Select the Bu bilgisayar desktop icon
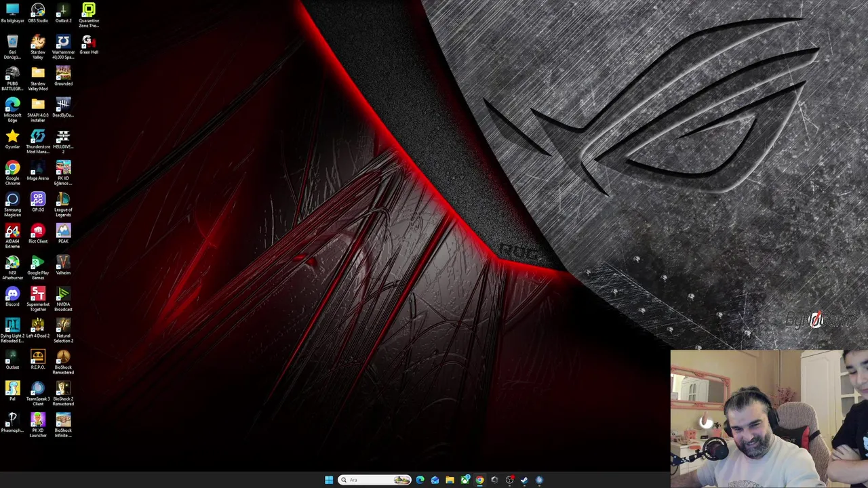Viewport: 868px width, 488px height. [12, 13]
